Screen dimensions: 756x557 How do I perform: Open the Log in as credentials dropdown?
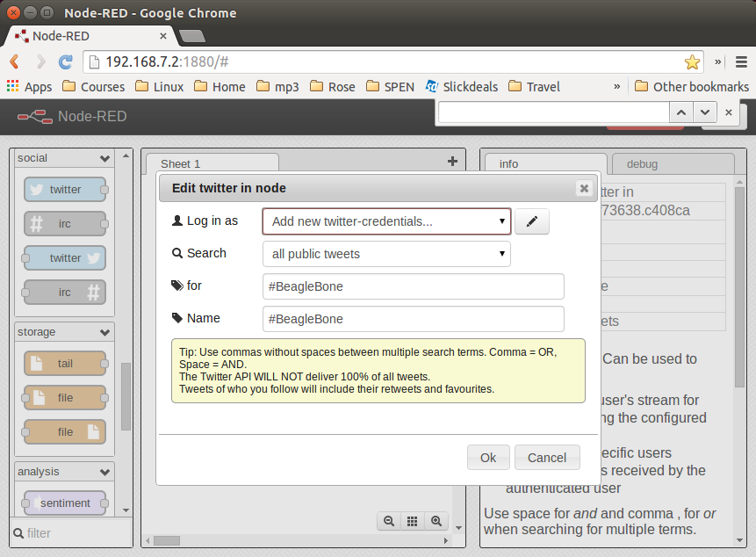click(386, 221)
